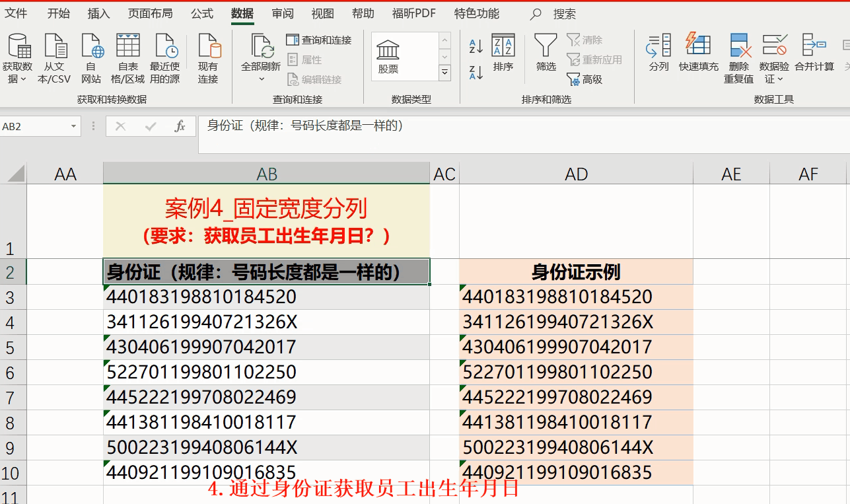Click Remove Duplicates (删除重复值)
The image size is (850, 504).
[739, 58]
